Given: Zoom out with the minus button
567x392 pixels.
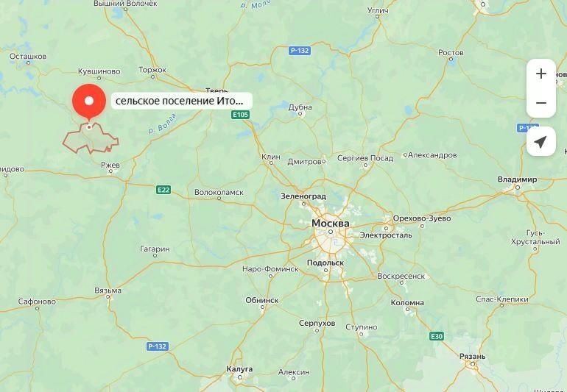Looking at the screenshot, I should [541, 103].
